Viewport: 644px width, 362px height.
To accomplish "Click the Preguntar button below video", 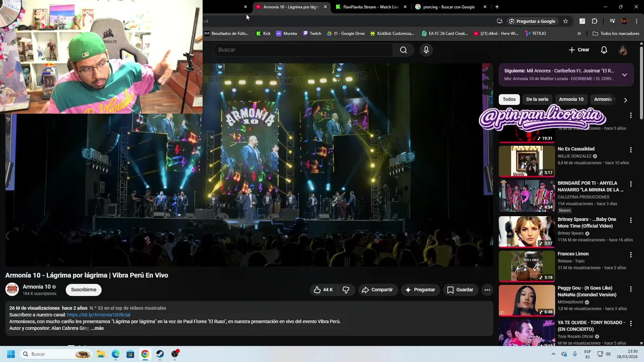I will click(x=420, y=290).
